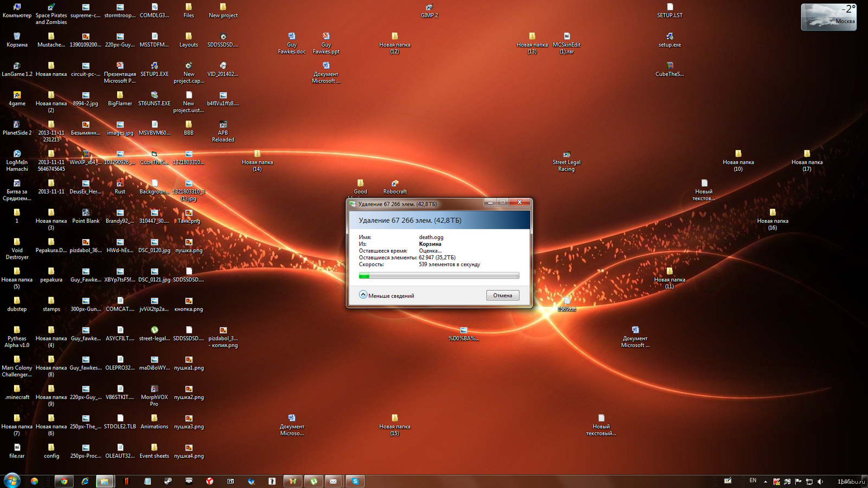Select the Street Legal Racing shortcut
Viewport: 868px width, 488px height.
tap(566, 161)
